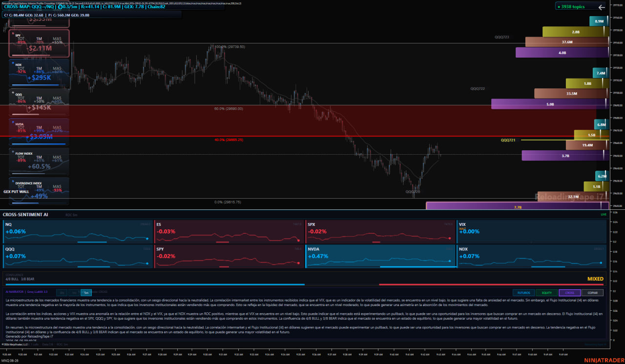Open the ES sentiment card
The width and height of the screenshot is (625, 364).
point(229,232)
